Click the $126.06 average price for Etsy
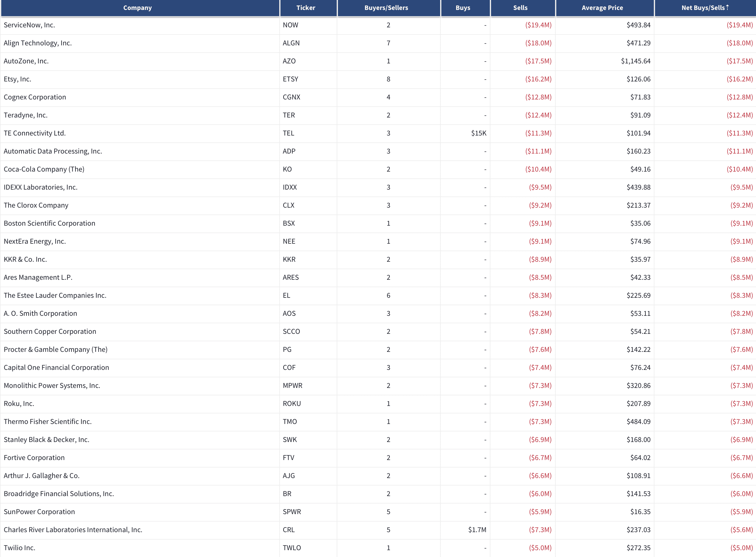 tap(638, 79)
